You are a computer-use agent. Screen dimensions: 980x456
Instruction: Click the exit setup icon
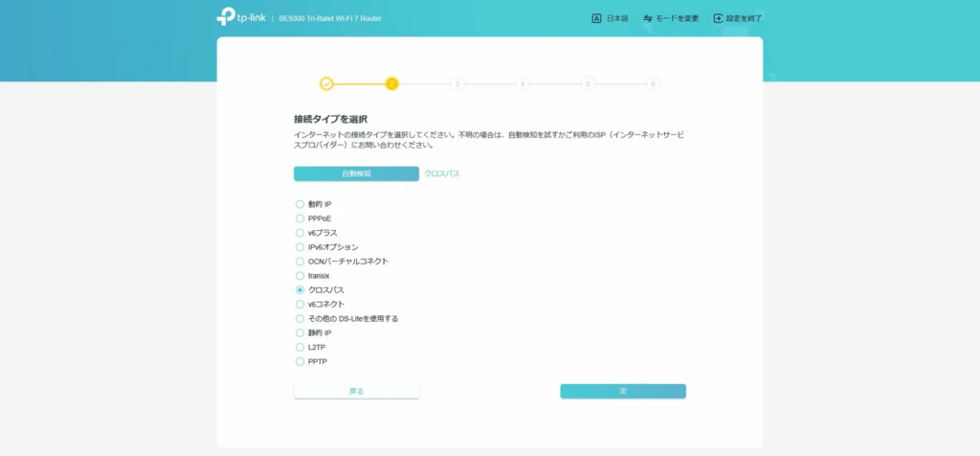click(x=718, y=18)
